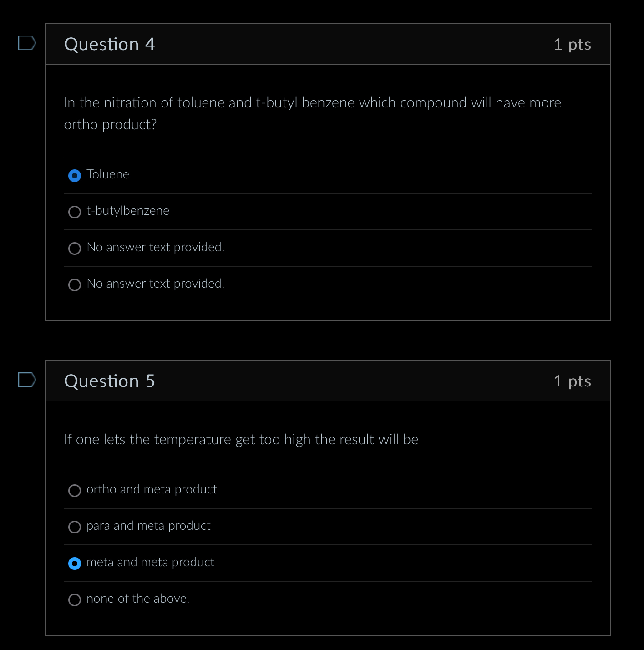Choose the para and meta product radio
The image size is (644, 650).
click(75, 527)
